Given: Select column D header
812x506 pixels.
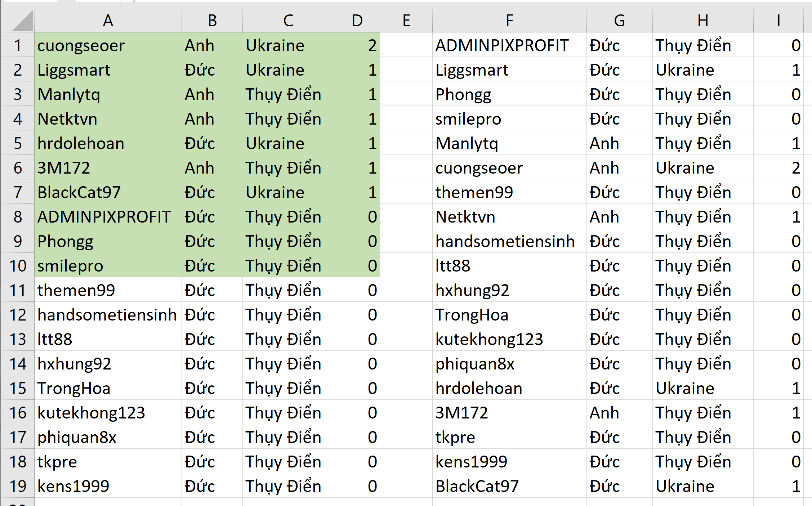Looking at the screenshot, I should coord(357,21).
